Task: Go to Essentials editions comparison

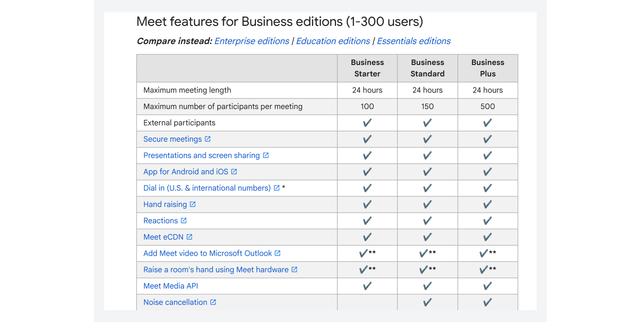Action: [x=413, y=41]
